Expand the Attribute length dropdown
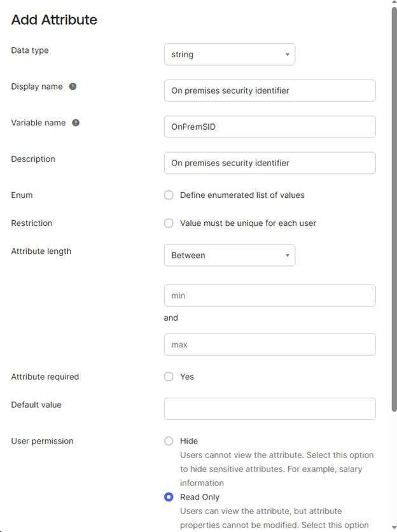Viewport: 397px width, 532px height. pos(229,255)
